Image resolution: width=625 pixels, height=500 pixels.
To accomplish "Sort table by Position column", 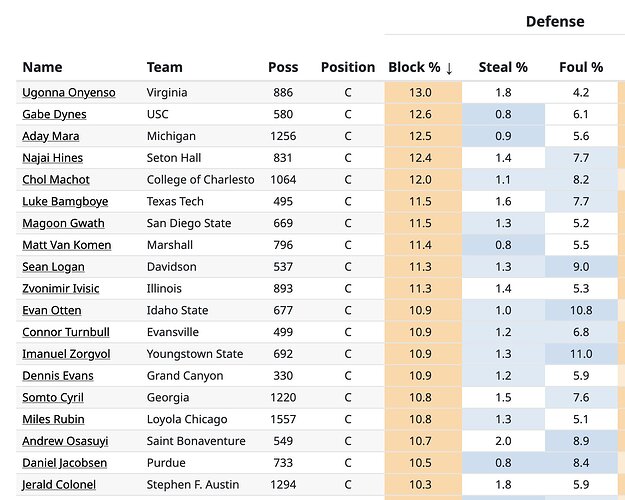I will [x=348, y=68].
